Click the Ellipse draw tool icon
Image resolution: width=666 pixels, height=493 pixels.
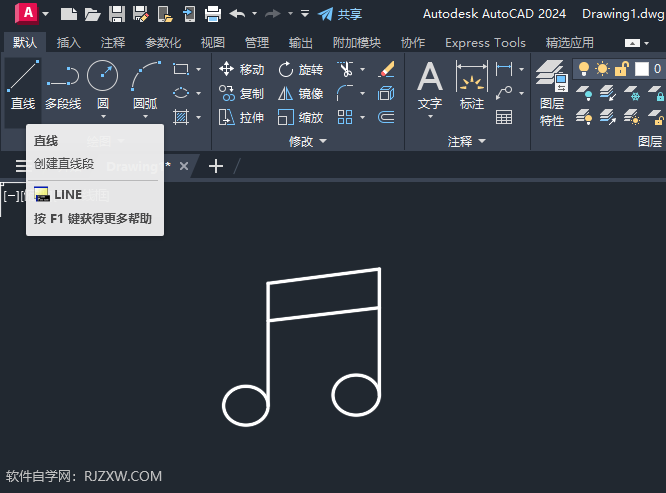(181, 93)
